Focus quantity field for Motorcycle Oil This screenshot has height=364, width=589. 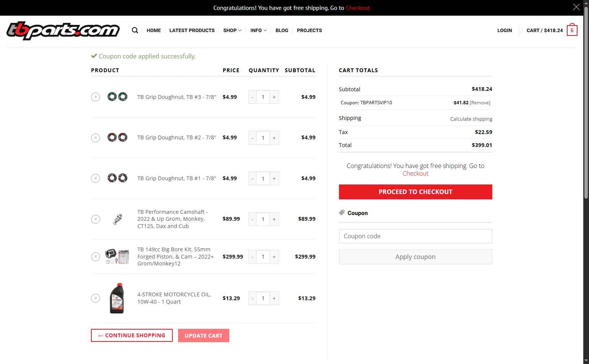click(x=263, y=298)
